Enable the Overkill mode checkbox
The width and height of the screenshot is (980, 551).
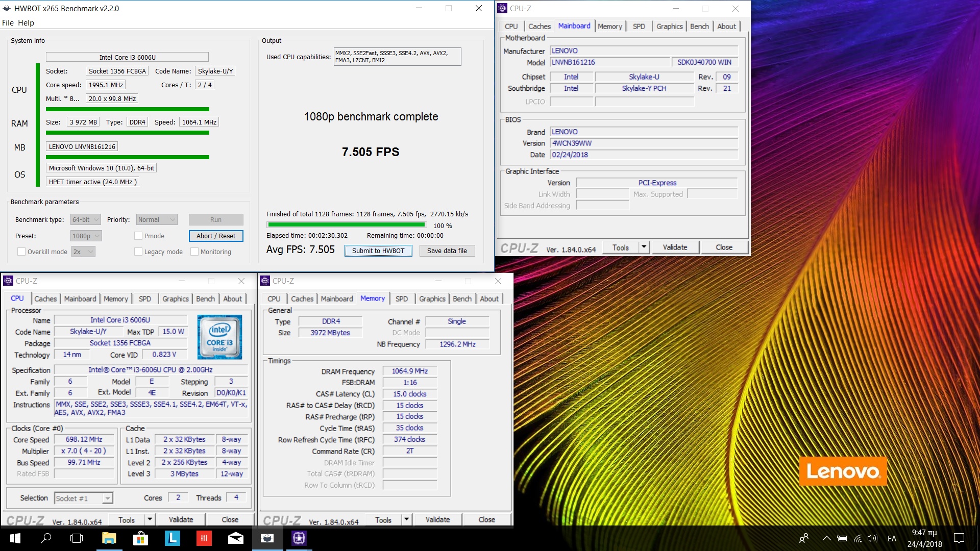21,252
